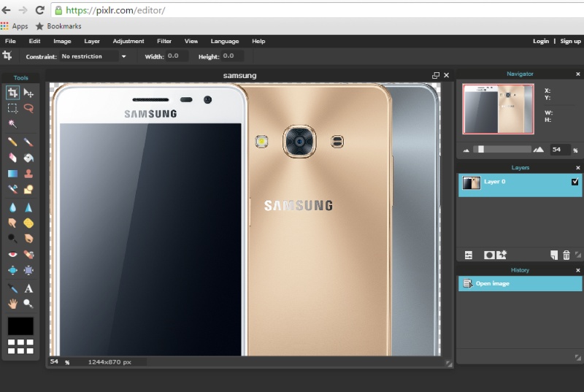This screenshot has width=584, height=392.
Task: Select the yellow Sponge tool
Action: pyautogui.click(x=28, y=223)
